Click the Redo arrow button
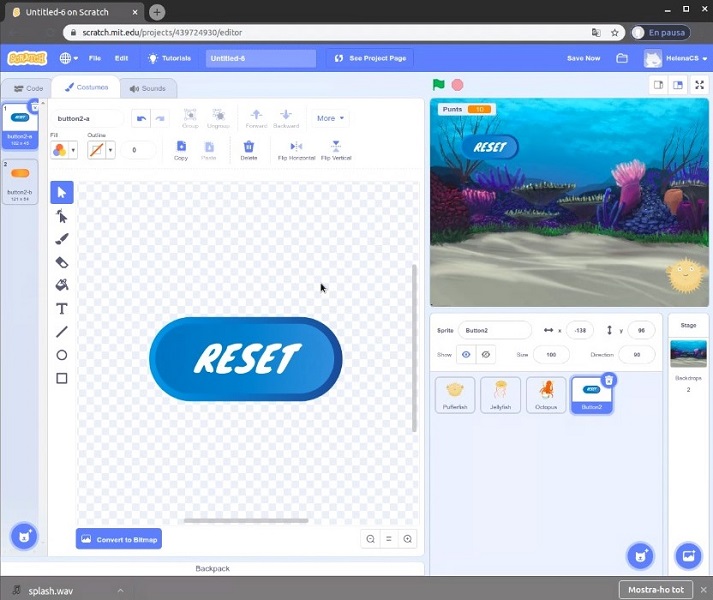The image size is (713, 600). coord(160,118)
